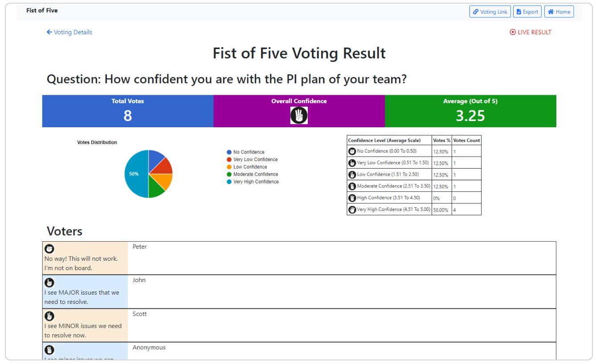Click the one-finger icon beside John's vote
This screenshot has height=364, width=596.
[x=49, y=283]
